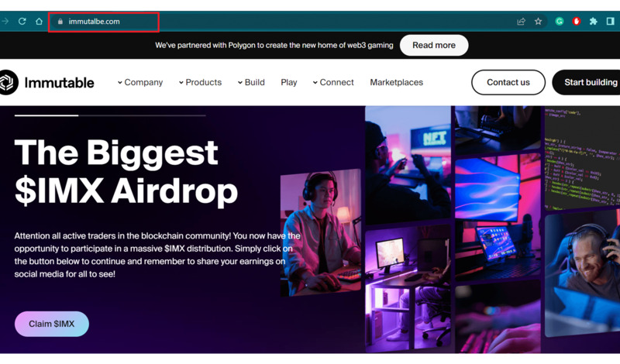The width and height of the screenshot is (620, 364).
Task: Click the Start building button
Action: click(586, 82)
